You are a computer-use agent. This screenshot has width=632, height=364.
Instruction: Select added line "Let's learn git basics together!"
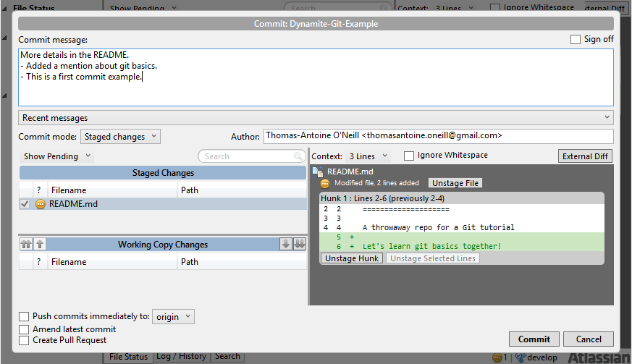tap(431, 246)
